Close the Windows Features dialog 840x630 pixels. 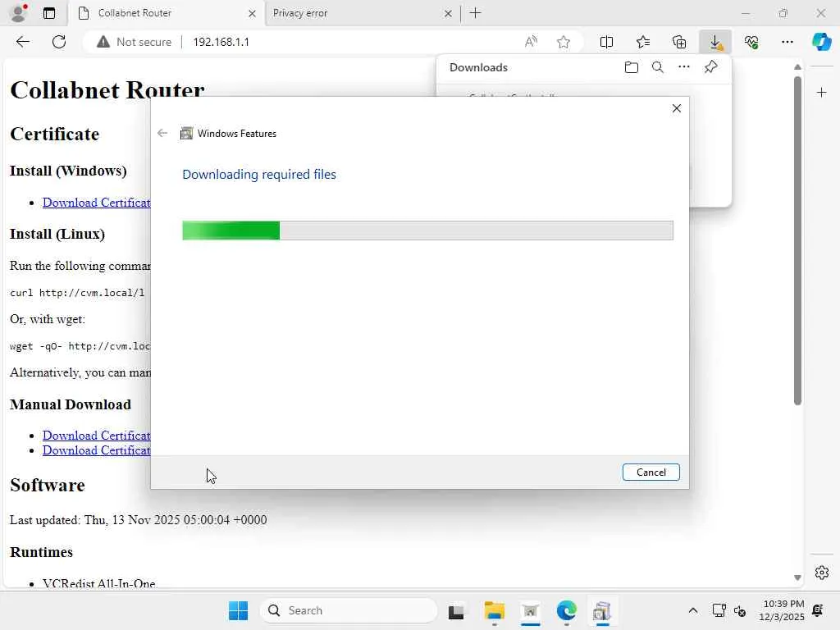pos(677,108)
